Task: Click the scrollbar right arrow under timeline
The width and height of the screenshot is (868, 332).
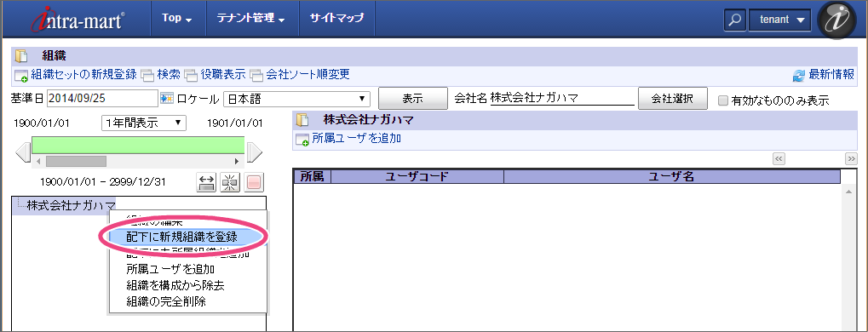Action: (x=237, y=162)
